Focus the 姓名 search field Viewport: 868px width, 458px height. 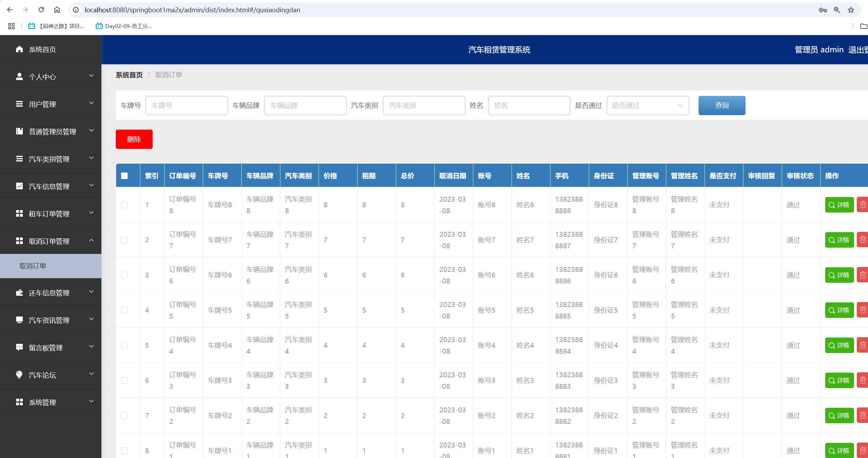tap(529, 105)
